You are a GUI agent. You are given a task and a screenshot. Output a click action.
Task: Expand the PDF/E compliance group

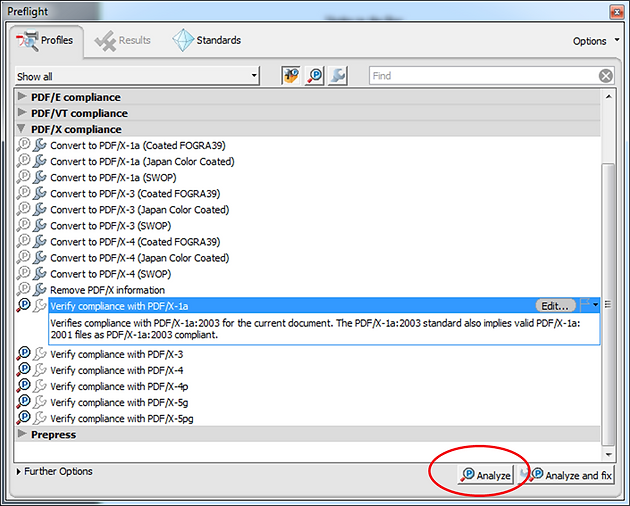pos(22,97)
